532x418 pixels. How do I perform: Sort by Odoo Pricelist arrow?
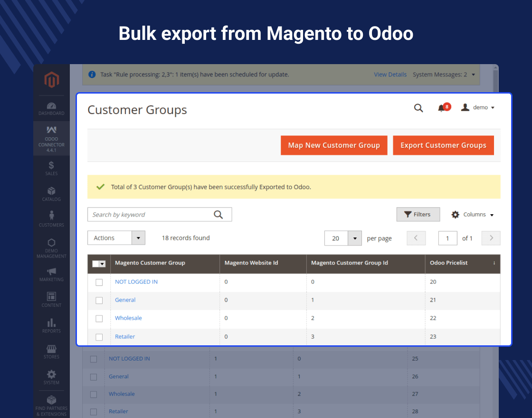(x=494, y=263)
